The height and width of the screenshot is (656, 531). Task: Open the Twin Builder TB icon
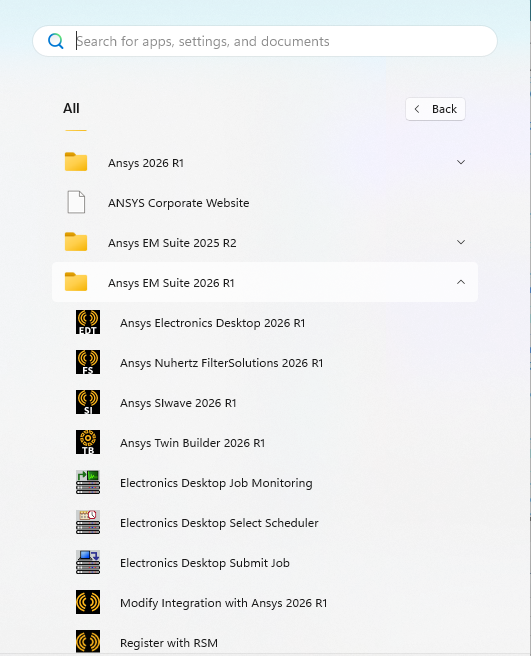point(88,442)
